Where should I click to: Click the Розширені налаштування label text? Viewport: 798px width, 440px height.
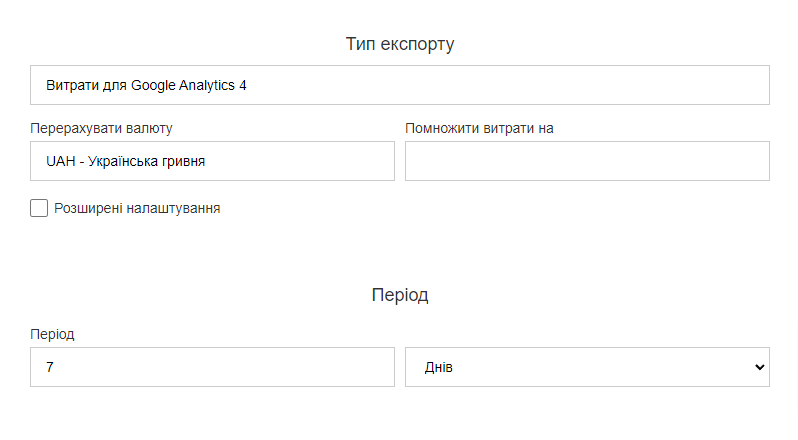(x=137, y=209)
